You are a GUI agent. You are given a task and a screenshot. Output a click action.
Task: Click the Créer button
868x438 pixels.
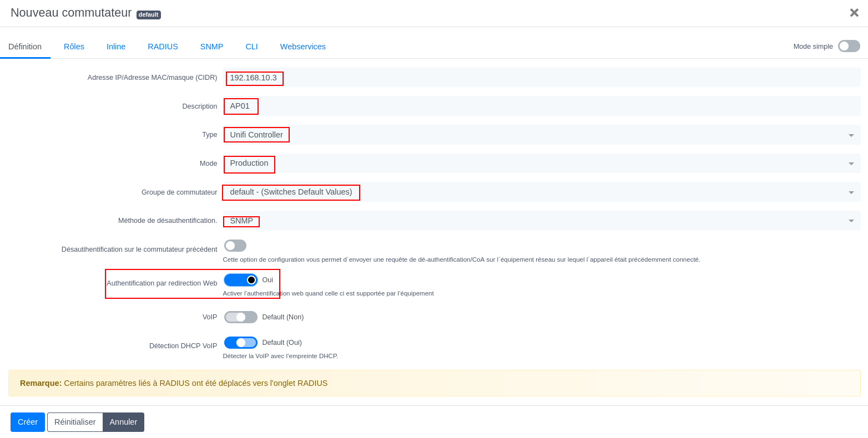coord(28,422)
